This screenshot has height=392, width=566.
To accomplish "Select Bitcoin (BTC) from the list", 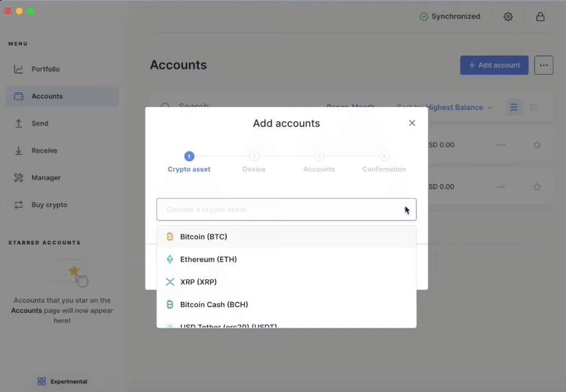I will tap(286, 237).
